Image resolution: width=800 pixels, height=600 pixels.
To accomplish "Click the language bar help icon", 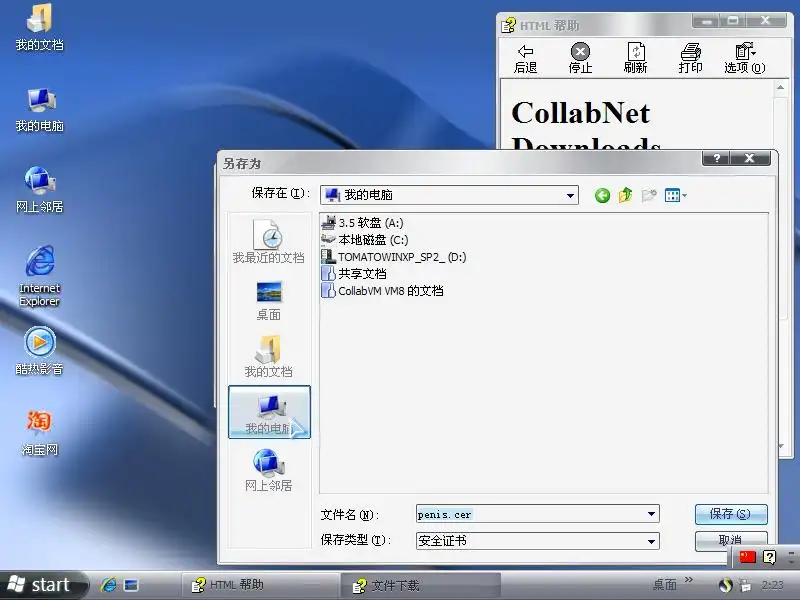I will (769, 557).
